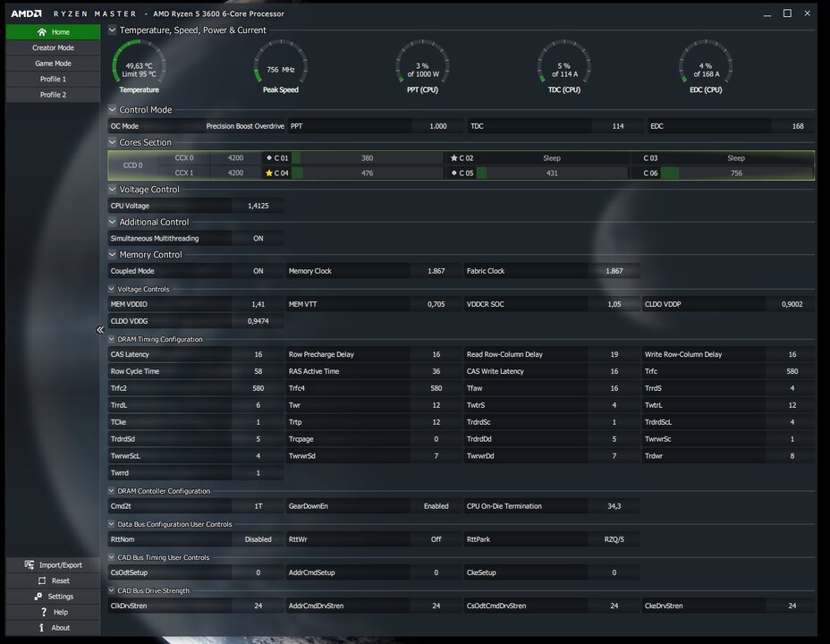Click the dot marker on core C 05
The image size is (830, 644).
point(453,173)
